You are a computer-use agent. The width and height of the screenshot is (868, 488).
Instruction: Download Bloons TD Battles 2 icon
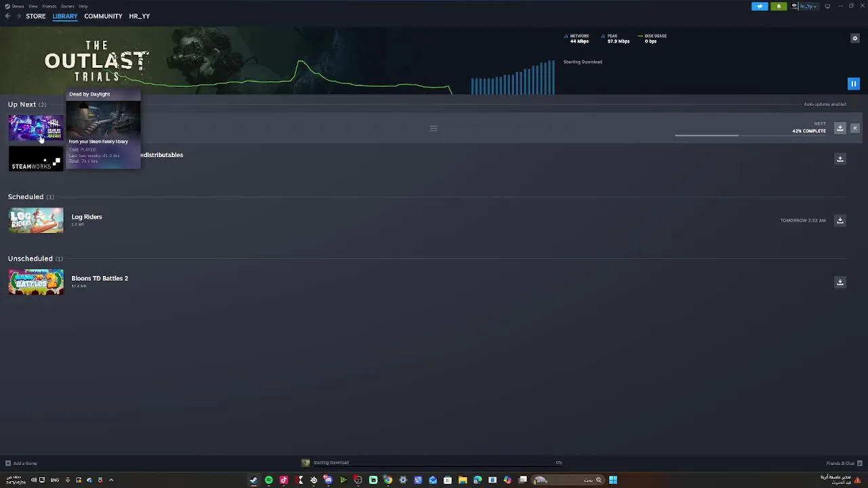[x=840, y=282]
